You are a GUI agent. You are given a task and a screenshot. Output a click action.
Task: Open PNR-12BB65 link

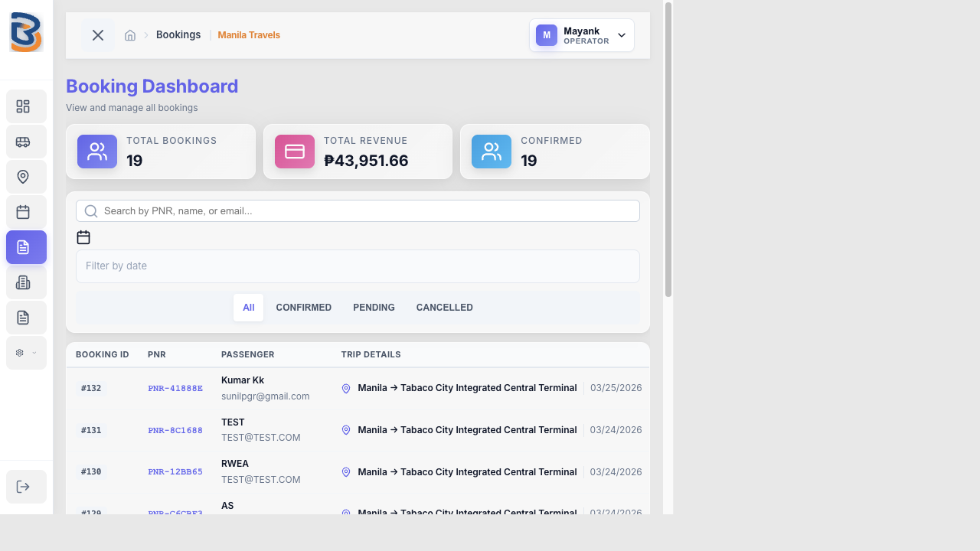point(175,472)
